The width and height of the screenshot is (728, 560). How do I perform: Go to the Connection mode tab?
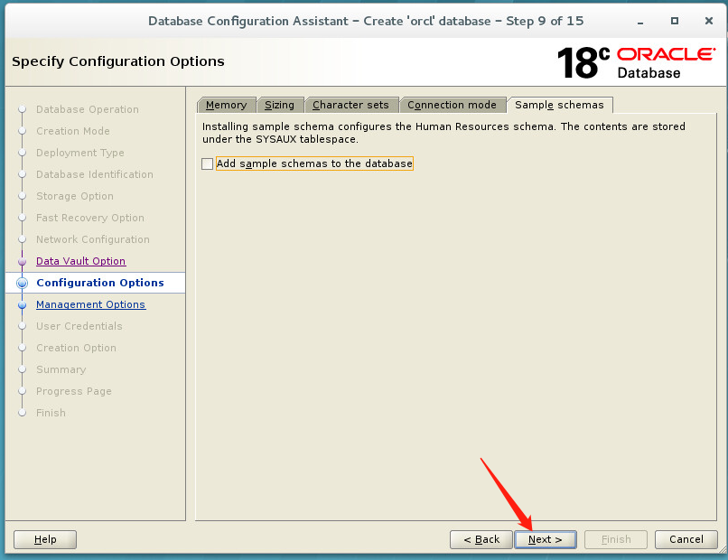point(452,105)
